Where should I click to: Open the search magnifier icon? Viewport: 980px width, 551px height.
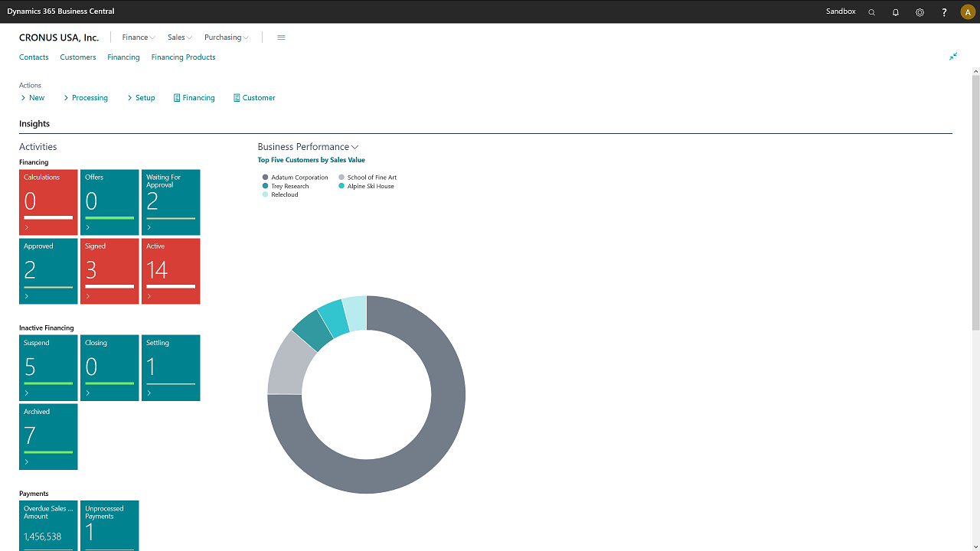coord(871,12)
